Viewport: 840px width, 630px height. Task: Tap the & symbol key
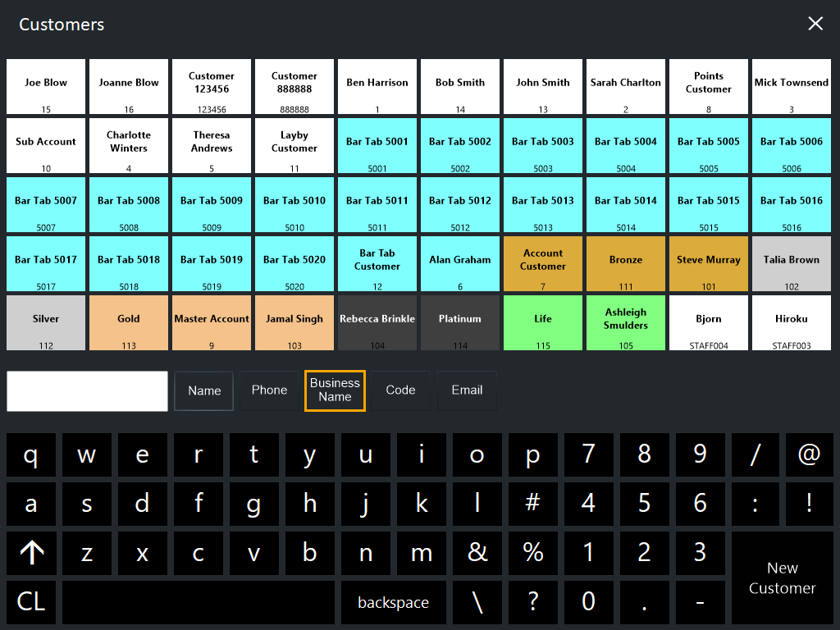click(x=477, y=553)
